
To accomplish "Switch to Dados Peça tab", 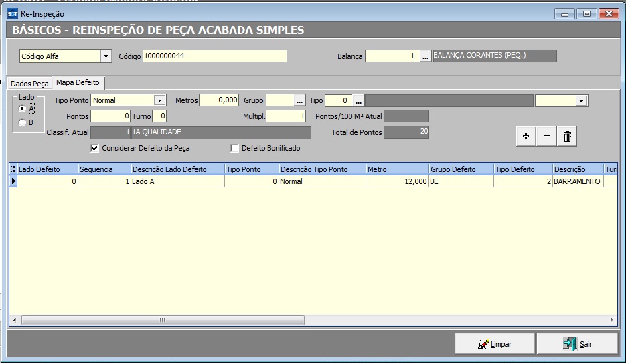I will [x=29, y=84].
